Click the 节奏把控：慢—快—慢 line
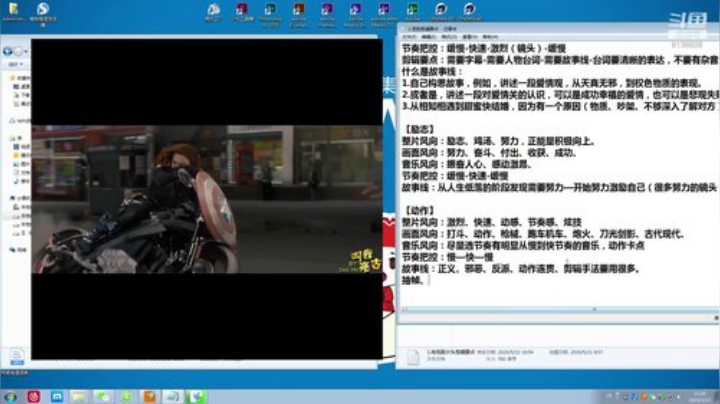Image resolution: width=720 pixels, height=404 pixels. [448, 257]
